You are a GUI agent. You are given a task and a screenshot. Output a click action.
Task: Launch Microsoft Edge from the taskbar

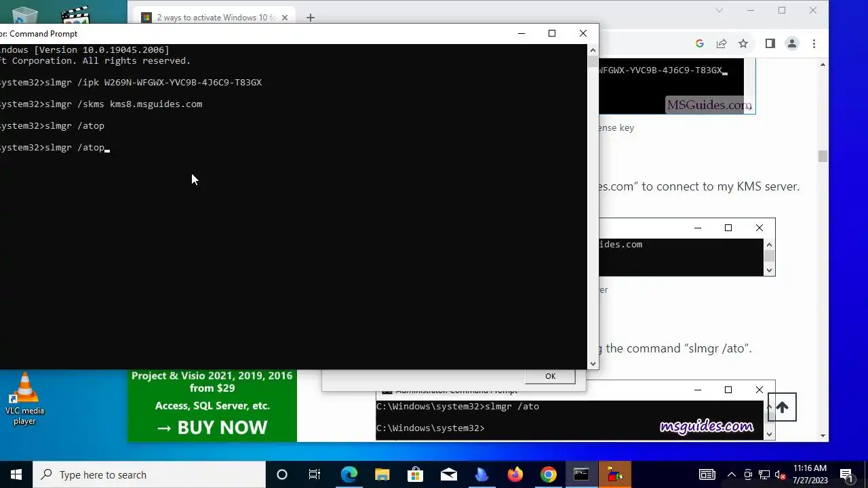(x=349, y=474)
